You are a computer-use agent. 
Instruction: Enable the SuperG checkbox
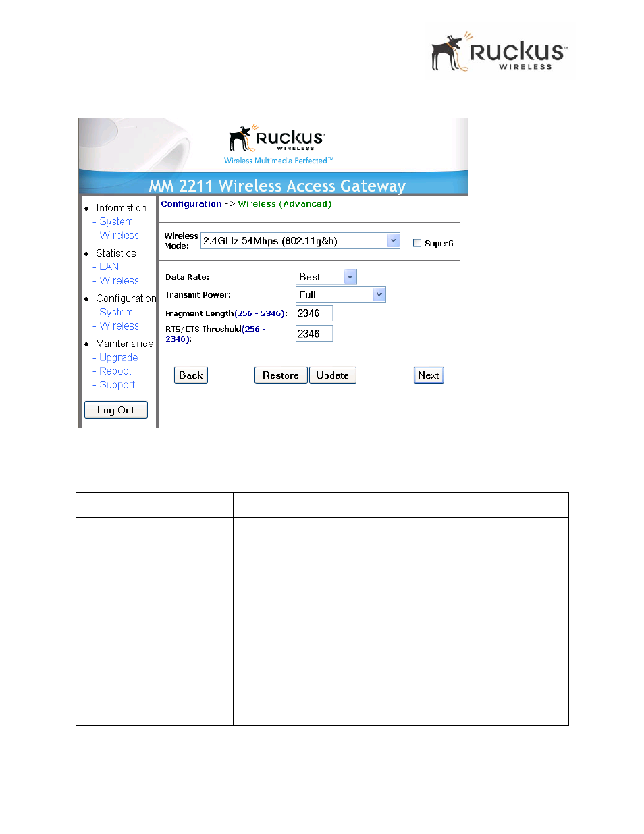417,243
